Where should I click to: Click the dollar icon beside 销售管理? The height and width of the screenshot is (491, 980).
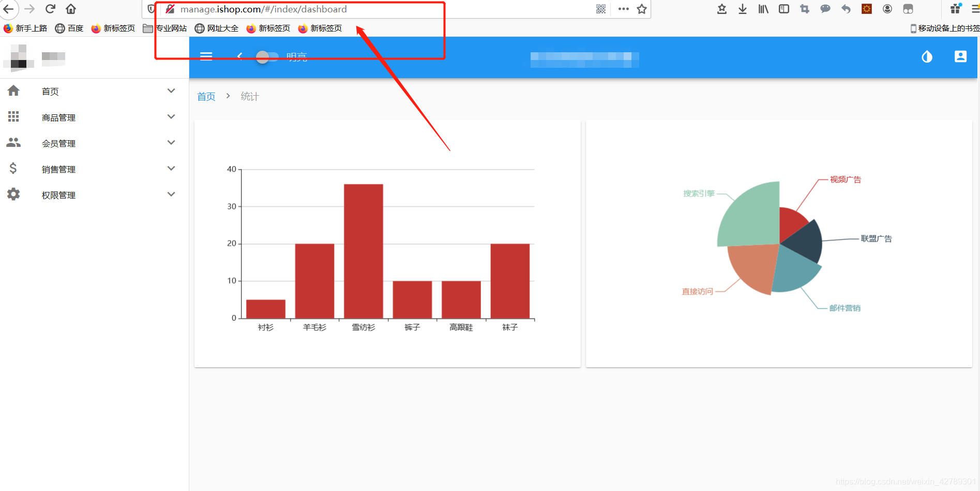(x=13, y=169)
